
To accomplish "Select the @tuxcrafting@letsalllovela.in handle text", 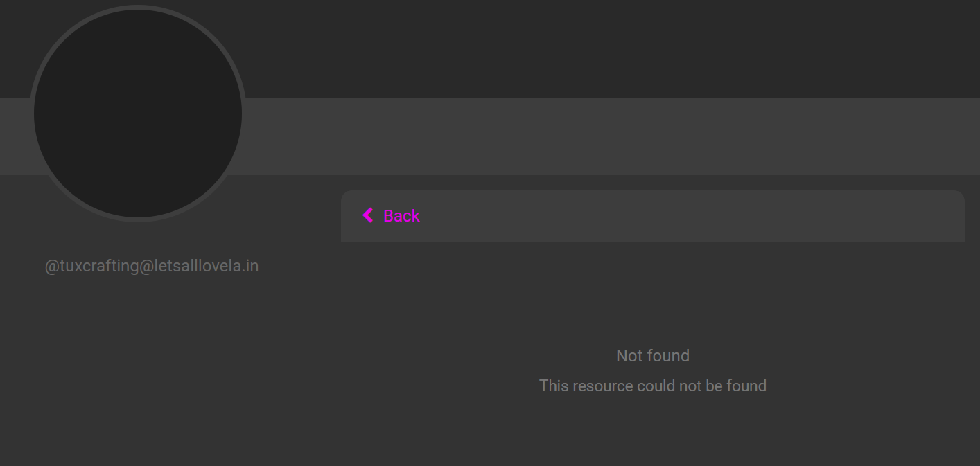I will 152,266.
